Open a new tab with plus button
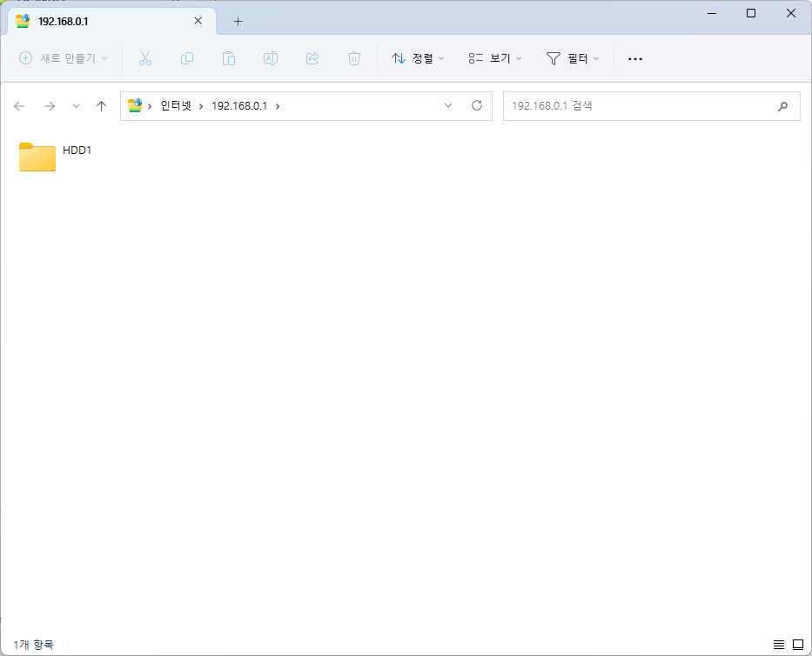Image resolution: width=812 pixels, height=656 pixels. tap(238, 21)
